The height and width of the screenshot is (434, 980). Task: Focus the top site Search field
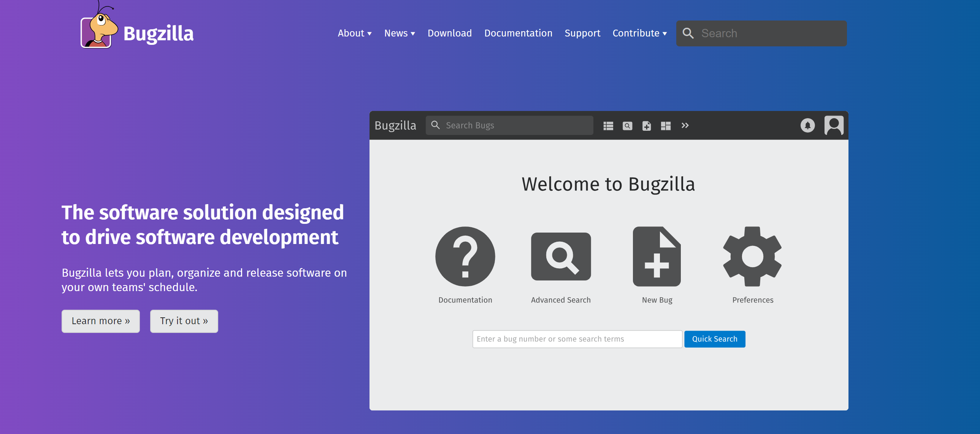coord(761,33)
